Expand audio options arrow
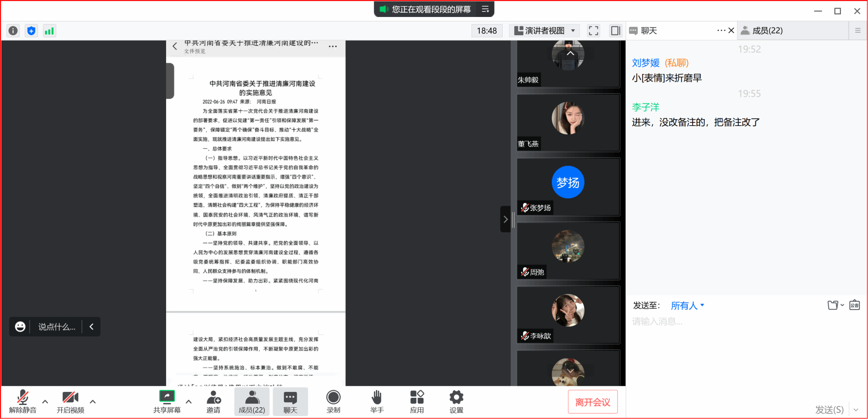868x419 pixels. pyautogui.click(x=45, y=401)
